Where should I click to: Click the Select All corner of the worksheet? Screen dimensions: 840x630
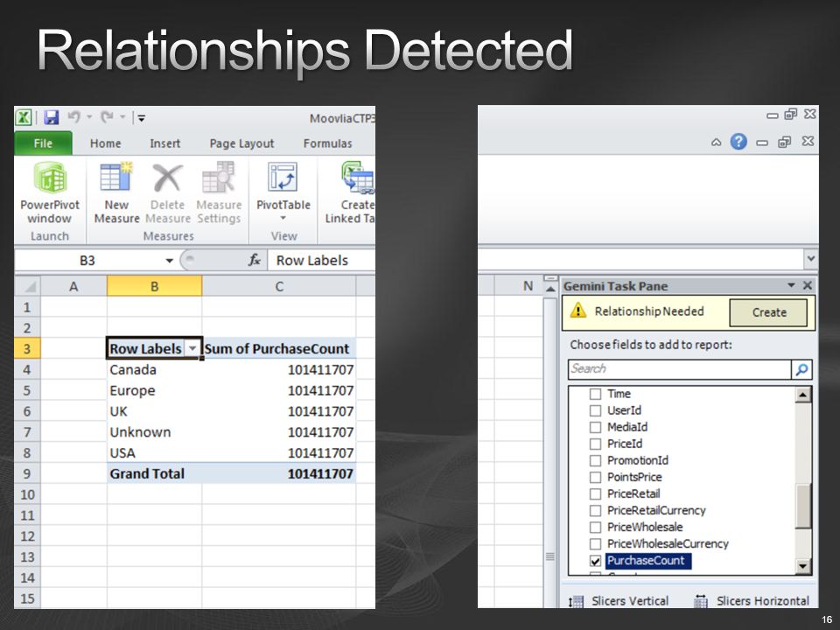click(27, 286)
